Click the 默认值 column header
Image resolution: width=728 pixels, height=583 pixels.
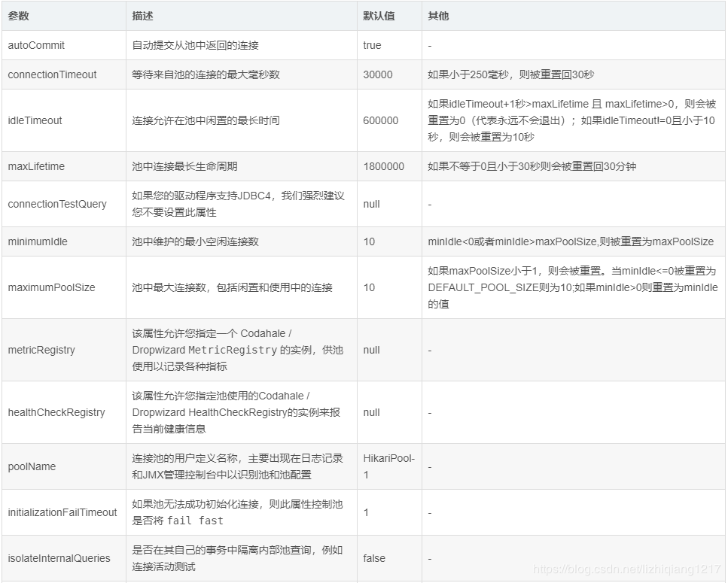pyautogui.click(x=379, y=16)
